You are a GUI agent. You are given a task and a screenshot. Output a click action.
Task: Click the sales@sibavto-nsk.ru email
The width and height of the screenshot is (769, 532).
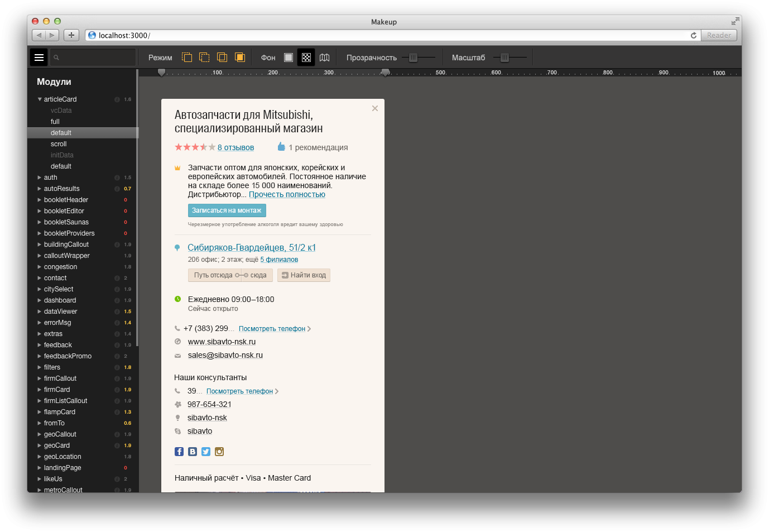point(225,355)
